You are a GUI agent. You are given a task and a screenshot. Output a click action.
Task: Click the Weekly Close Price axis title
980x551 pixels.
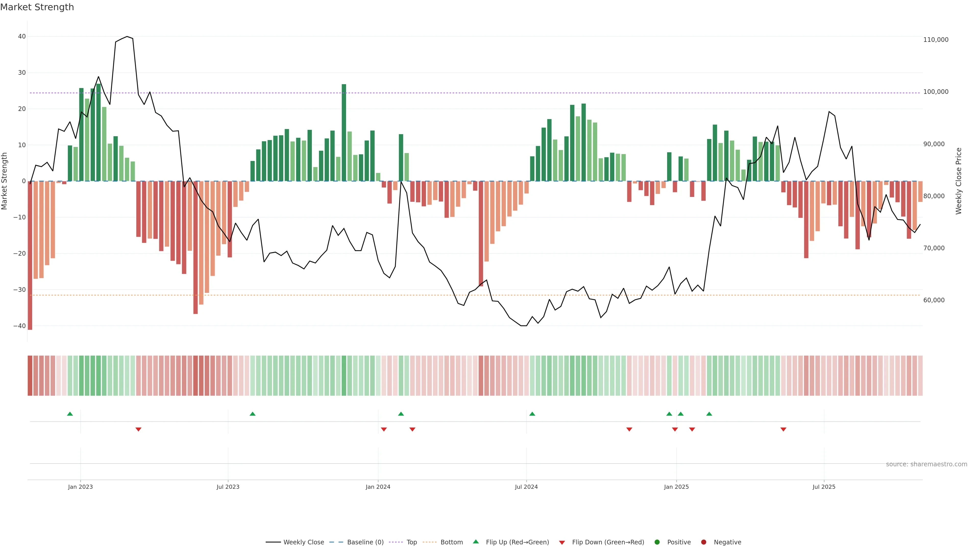[x=958, y=181]
